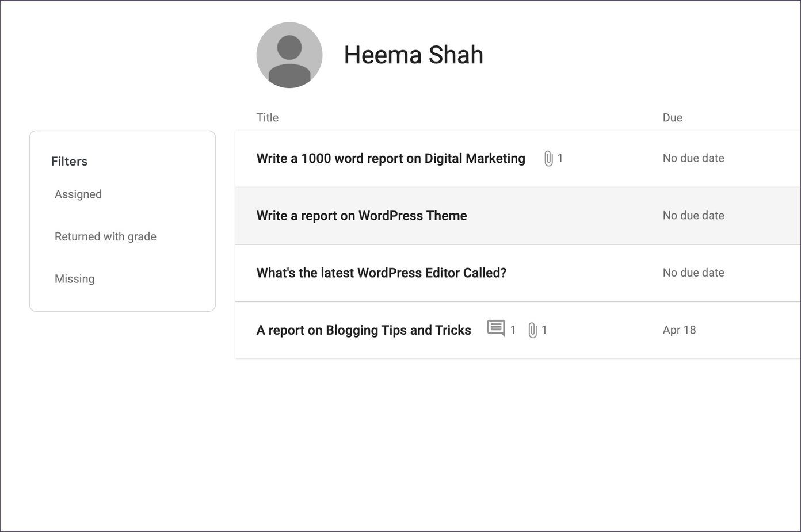Image resolution: width=801 pixels, height=532 pixels.
Task: Click the Filters panel heading
Action: tap(69, 162)
